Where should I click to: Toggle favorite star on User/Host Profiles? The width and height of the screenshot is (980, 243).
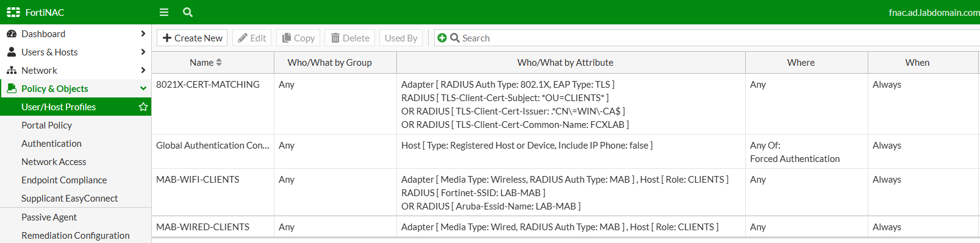click(x=143, y=107)
